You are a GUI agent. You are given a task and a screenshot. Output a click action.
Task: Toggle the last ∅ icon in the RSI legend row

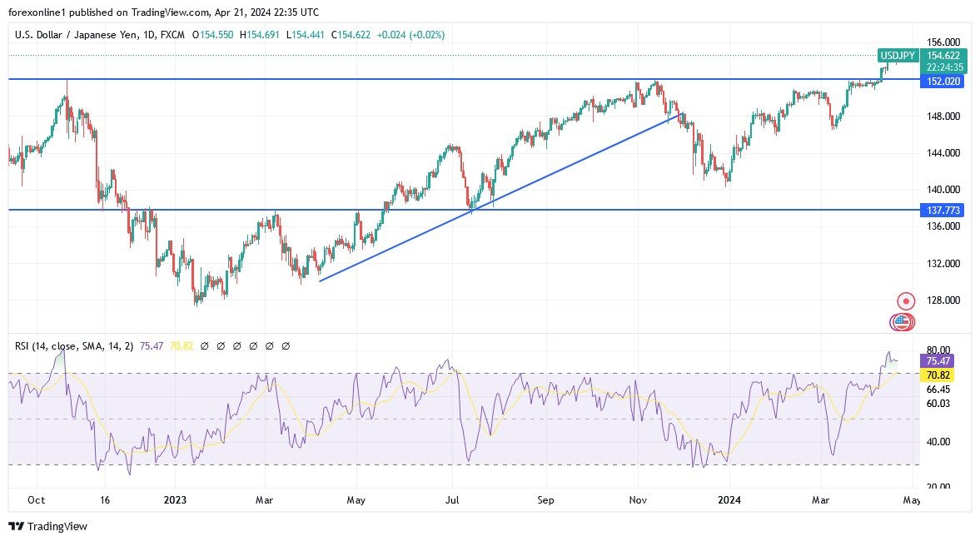click(286, 345)
